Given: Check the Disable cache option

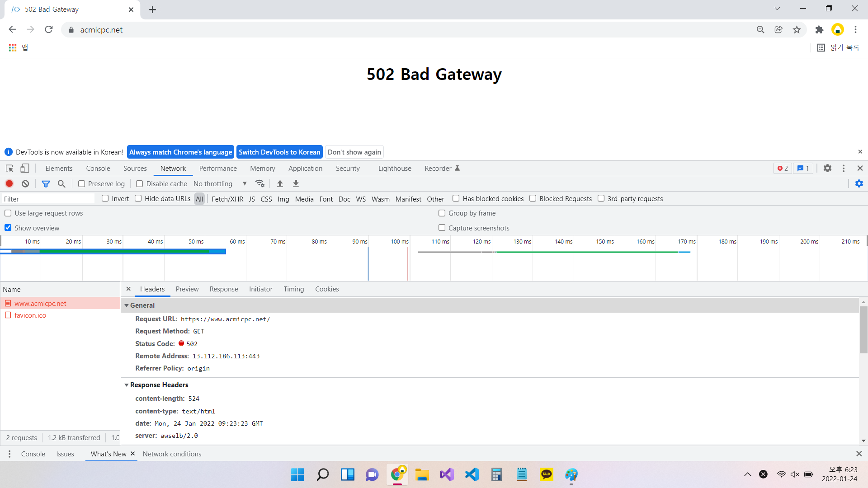Looking at the screenshot, I should pyautogui.click(x=140, y=183).
